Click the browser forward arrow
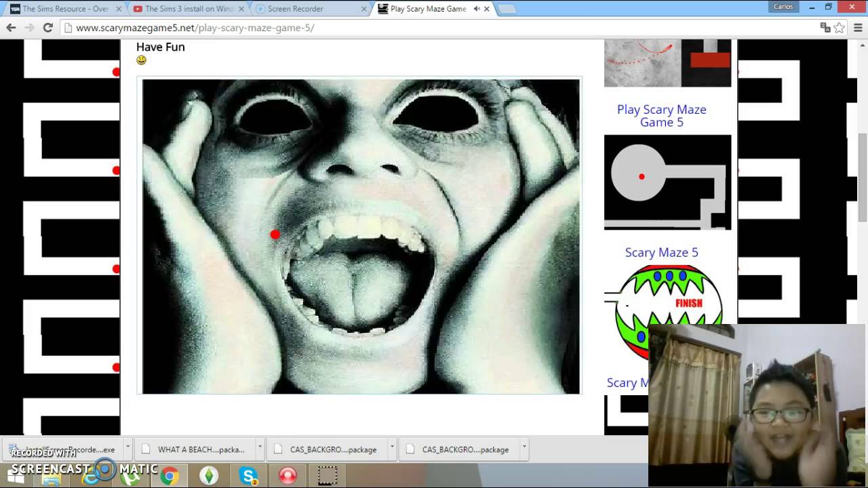 click(29, 28)
